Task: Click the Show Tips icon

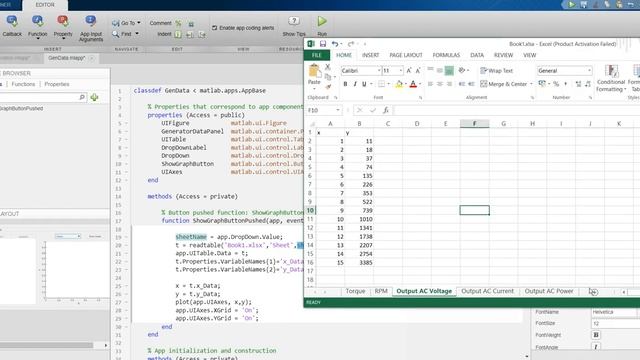Action: (294, 21)
